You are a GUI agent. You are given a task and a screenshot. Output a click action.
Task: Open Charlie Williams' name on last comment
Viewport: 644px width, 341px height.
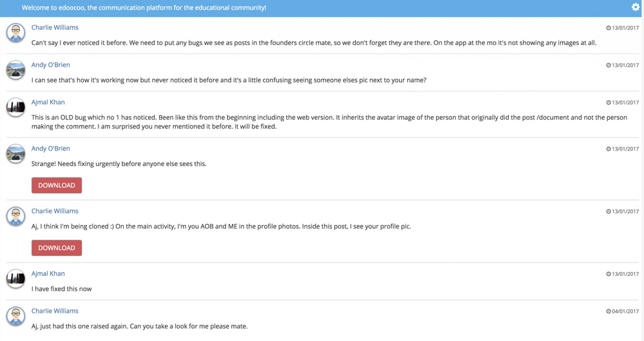55,311
